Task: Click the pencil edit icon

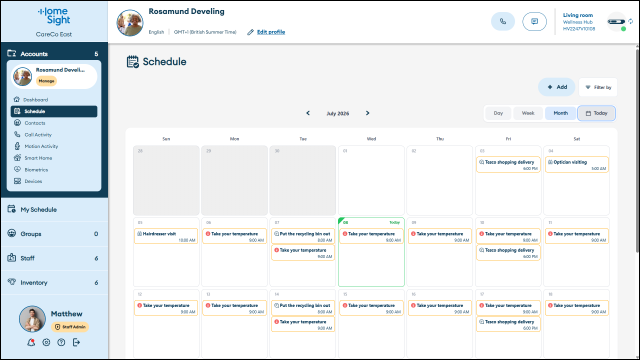Action: [x=250, y=32]
